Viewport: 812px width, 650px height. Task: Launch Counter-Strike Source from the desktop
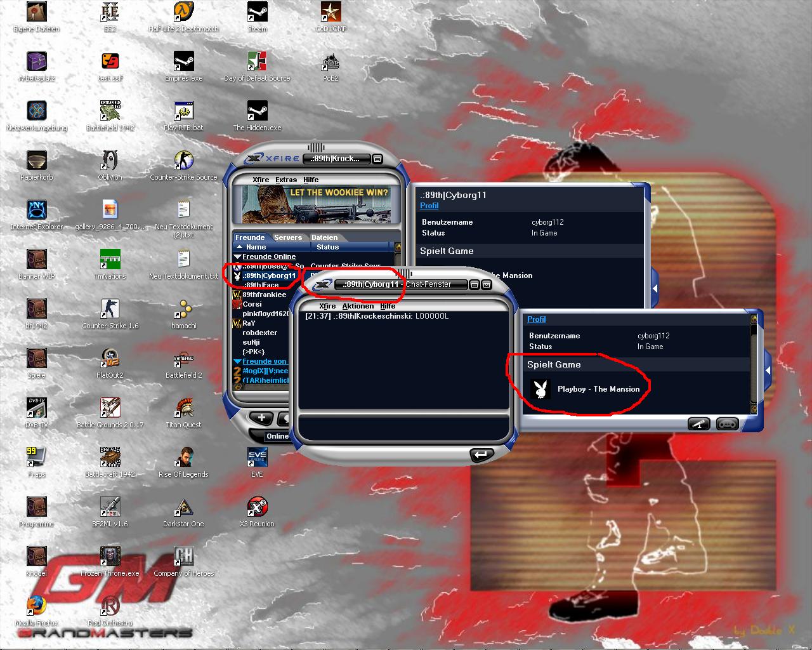point(183,166)
